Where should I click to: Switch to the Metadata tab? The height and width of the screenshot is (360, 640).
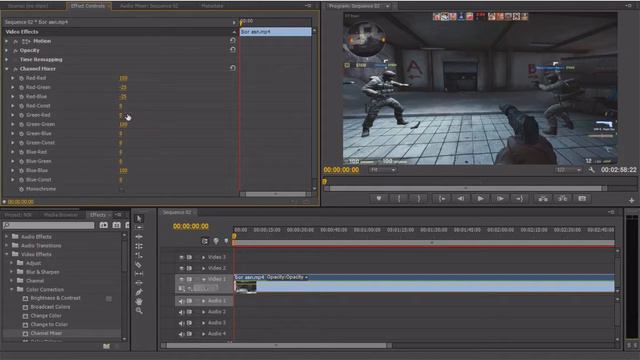tap(212, 6)
